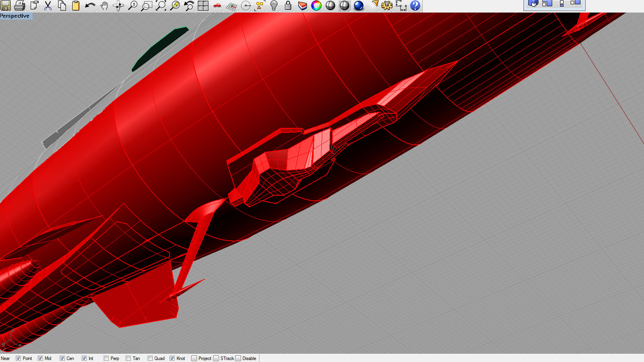Click the Undo View Change icon
The image size is (644, 362).
(x=189, y=5)
